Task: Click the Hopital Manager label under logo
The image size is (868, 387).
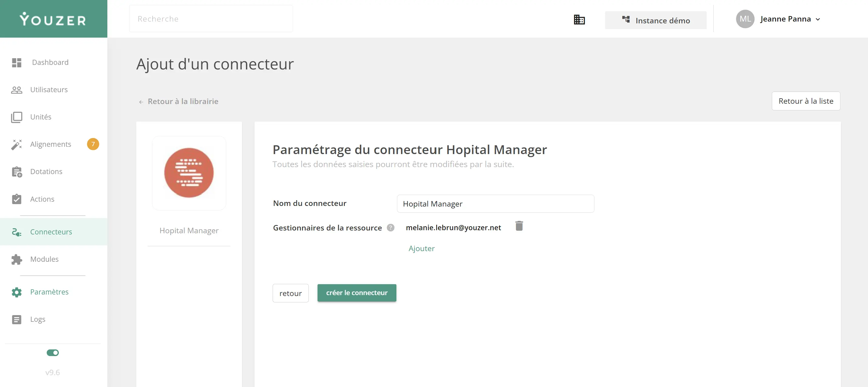Action: 189,231
